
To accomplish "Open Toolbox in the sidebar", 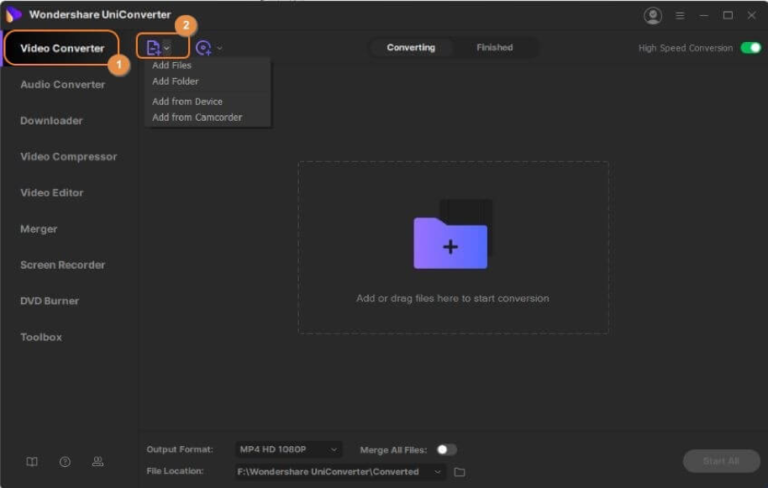I will 41,337.
